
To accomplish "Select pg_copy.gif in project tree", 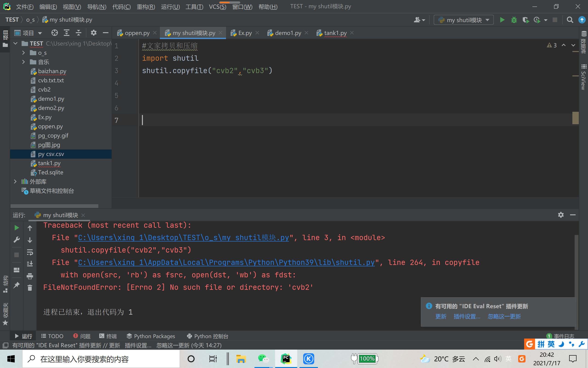I will [x=53, y=135].
